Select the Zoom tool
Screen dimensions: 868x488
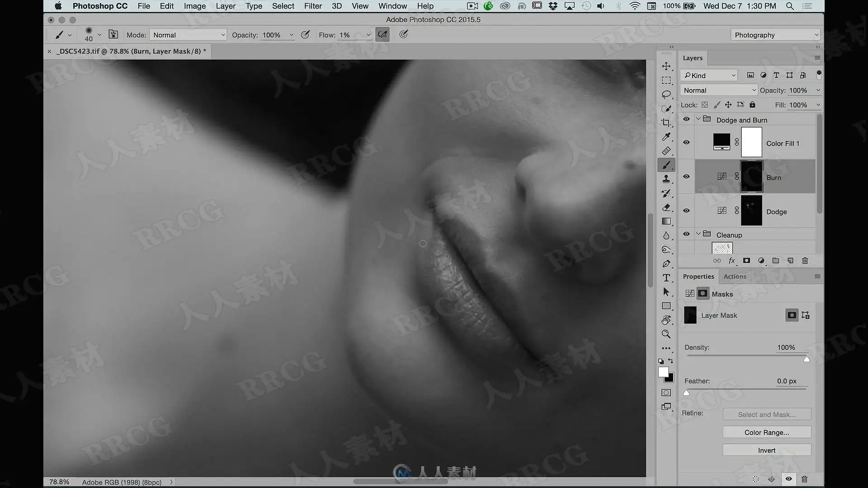(x=666, y=334)
